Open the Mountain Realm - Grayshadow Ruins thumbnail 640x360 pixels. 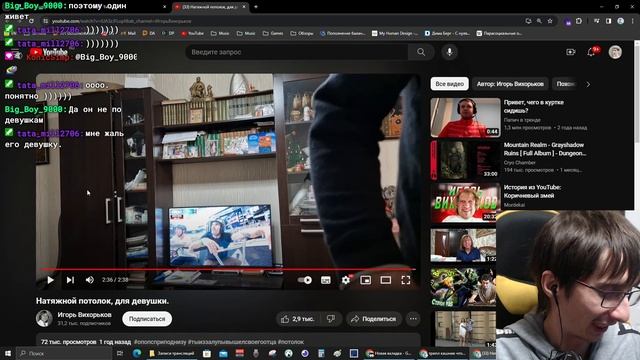pyautogui.click(x=465, y=160)
